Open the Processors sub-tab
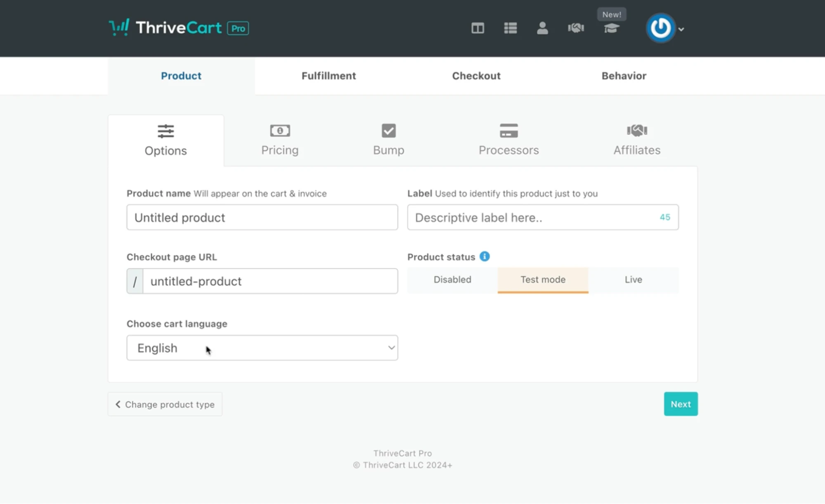Viewport: 825px width, 504px height. click(x=508, y=140)
